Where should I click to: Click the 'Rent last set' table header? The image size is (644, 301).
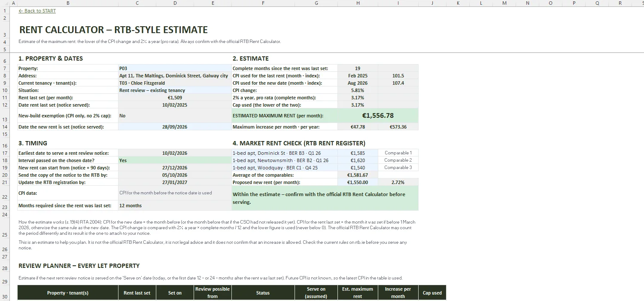click(137, 293)
